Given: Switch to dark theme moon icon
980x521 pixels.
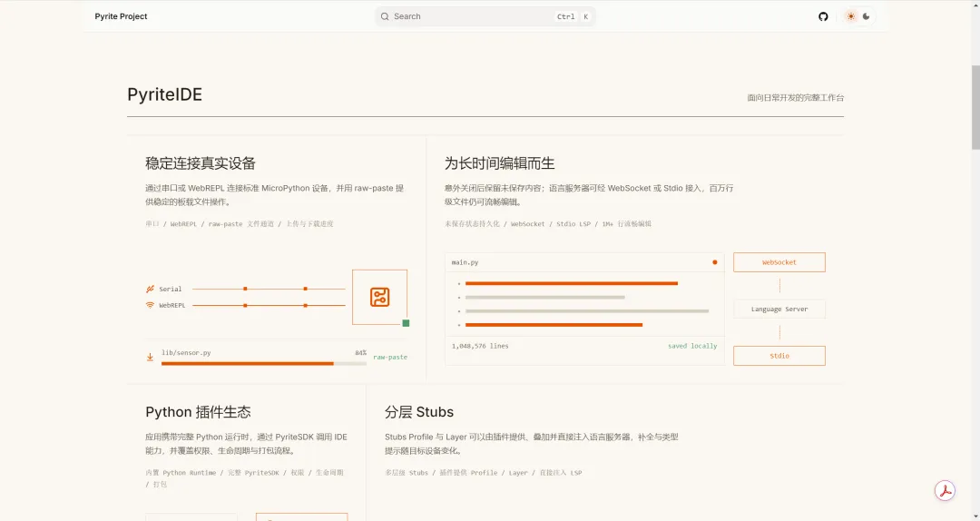Looking at the screenshot, I should pos(867,16).
